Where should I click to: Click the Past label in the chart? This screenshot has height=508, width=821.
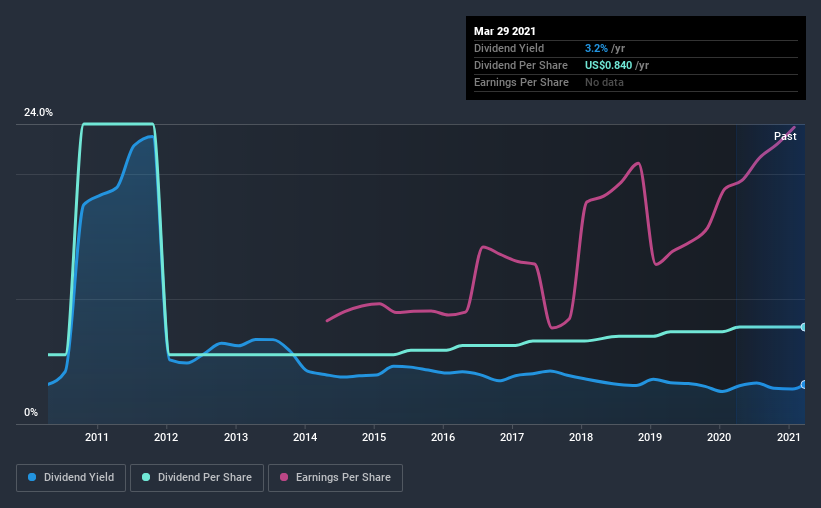pyautogui.click(x=785, y=136)
